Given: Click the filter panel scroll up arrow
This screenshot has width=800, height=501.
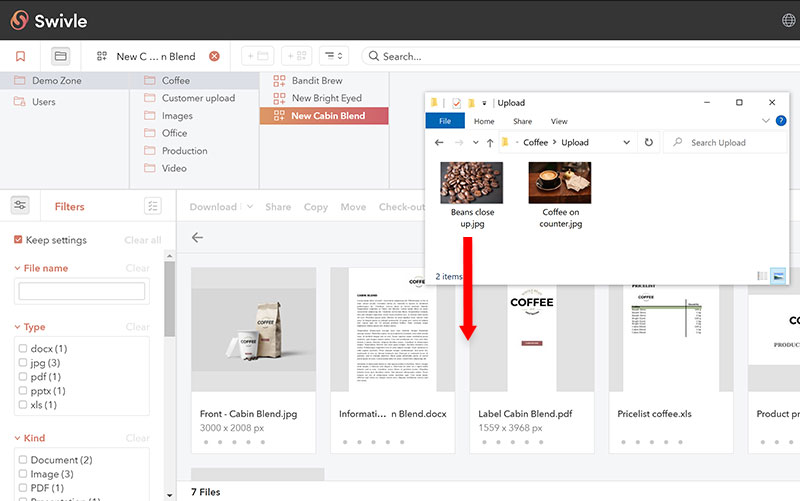Looking at the screenshot, I should pos(169,256).
